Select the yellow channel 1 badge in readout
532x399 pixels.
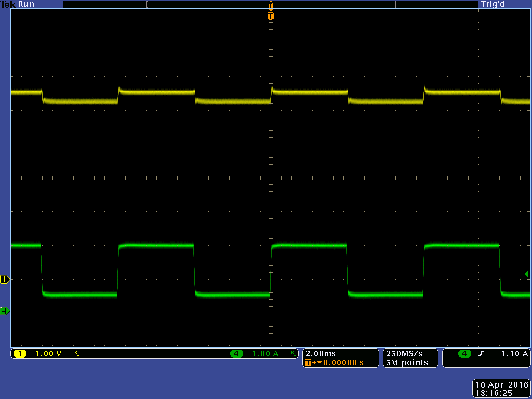[x=20, y=354]
